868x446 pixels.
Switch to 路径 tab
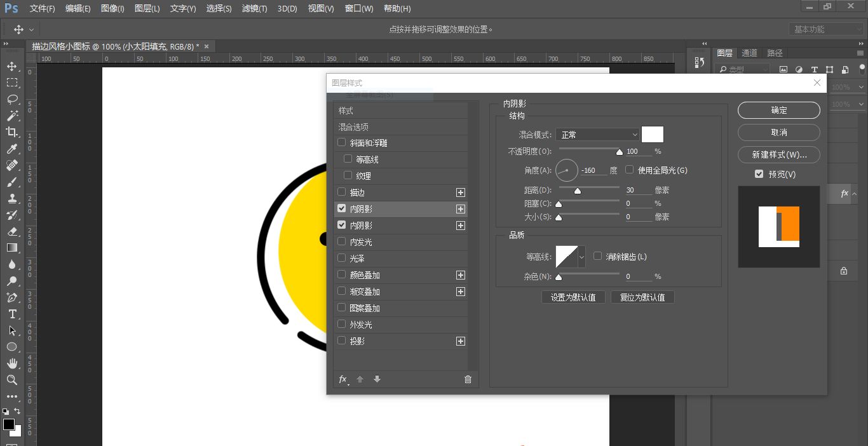point(775,53)
